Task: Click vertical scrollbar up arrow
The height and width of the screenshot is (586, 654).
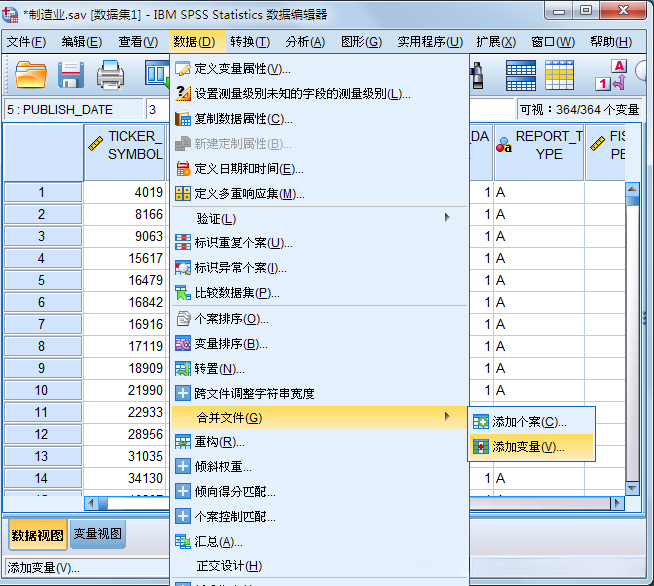Action: click(632, 189)
